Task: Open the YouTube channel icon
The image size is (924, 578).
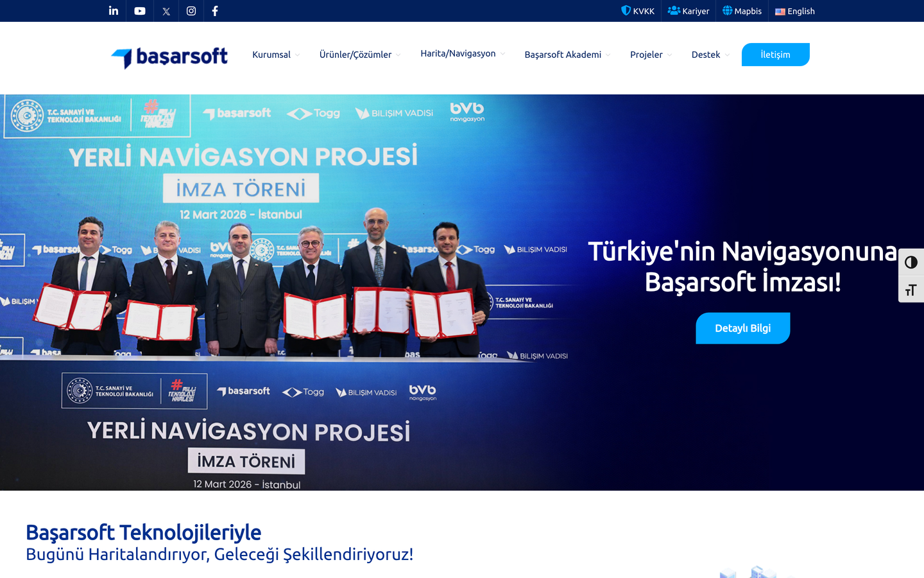Action: (x=140, y=11)
